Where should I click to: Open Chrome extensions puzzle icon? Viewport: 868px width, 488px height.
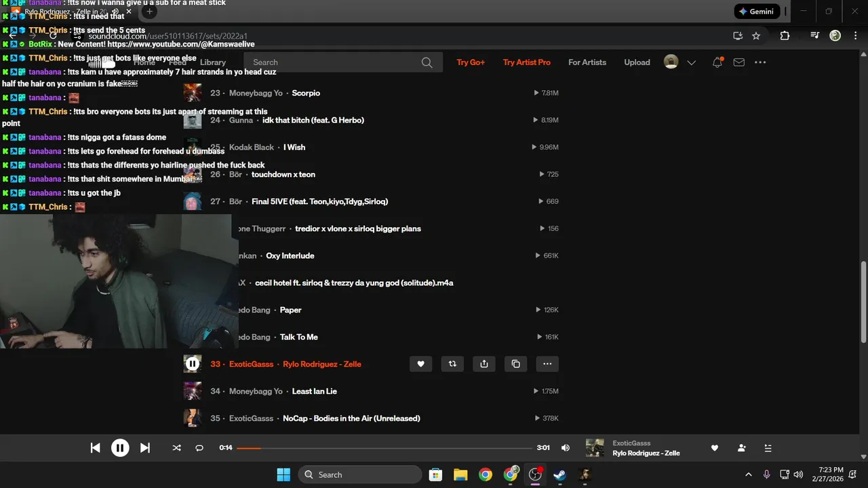tap(785, 36)
